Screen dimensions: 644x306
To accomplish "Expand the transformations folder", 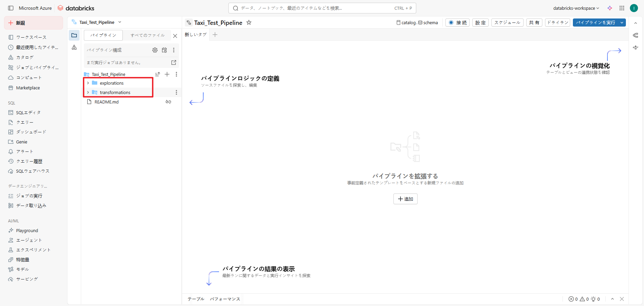I will [x=88, y=92].
